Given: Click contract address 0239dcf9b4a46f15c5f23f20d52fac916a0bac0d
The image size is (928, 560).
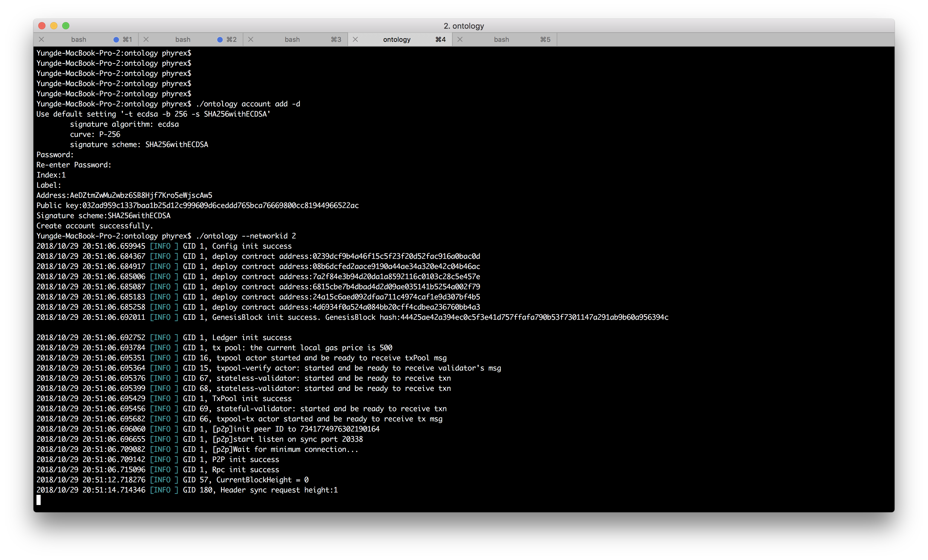Looking at the screenshot, I should 396,256.
